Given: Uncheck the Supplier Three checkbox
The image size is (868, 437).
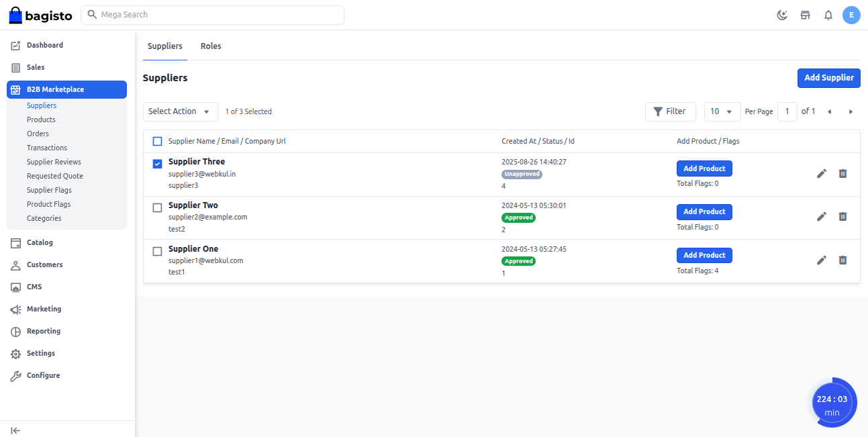Looking at the screenshot, I should click(x=158, y=164).
